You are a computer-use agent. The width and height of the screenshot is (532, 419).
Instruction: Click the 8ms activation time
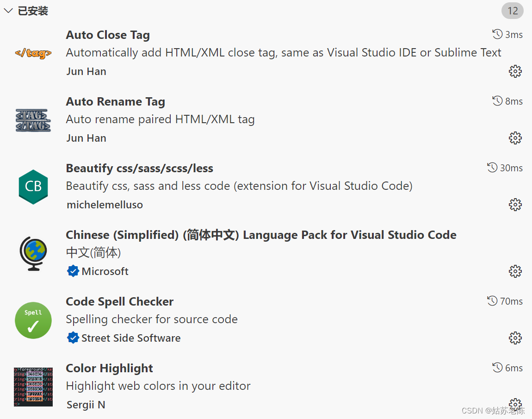pyautogui.click(x=513, y=101)
